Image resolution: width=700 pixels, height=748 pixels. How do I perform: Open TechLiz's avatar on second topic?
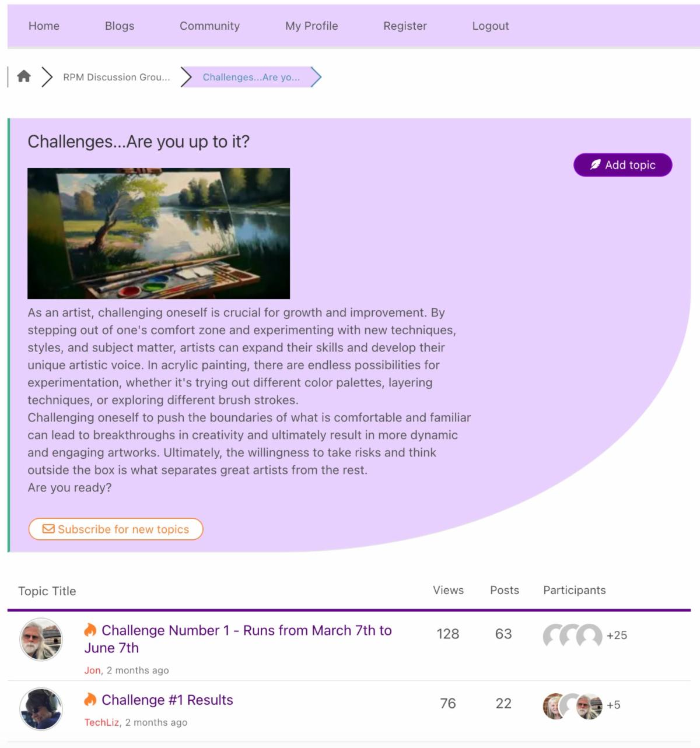click(x=41, y=709)
